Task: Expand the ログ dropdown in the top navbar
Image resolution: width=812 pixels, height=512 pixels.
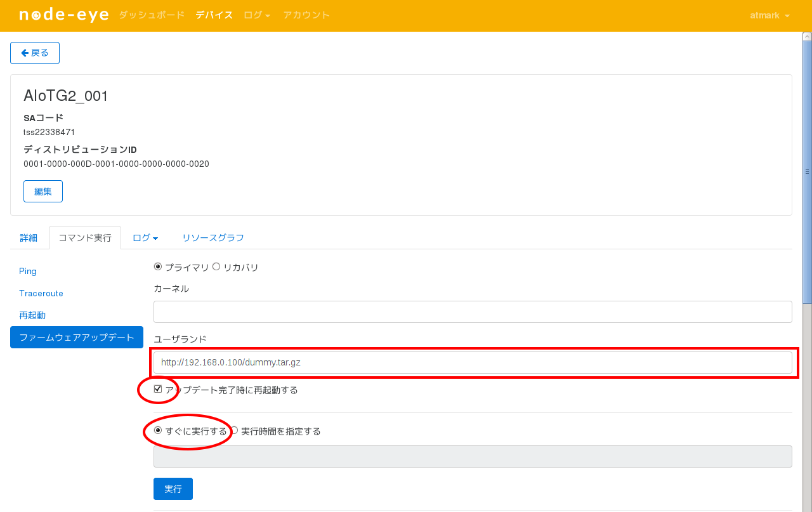Action: 257,15
